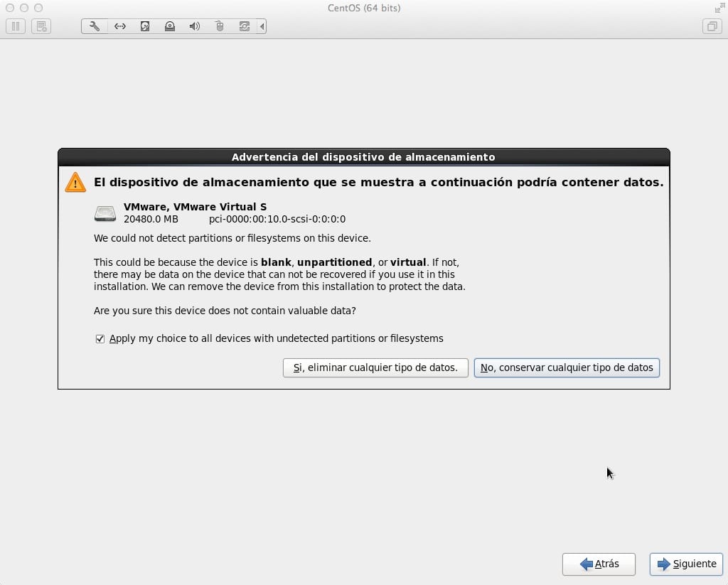Click 'No, conservar cualquier tipo de datos'
This screenshot has height=585, width=728.
567,367
